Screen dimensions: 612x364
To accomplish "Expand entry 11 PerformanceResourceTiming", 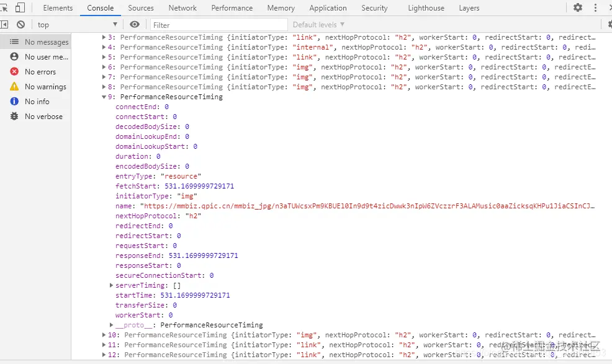I will (x=104, y=345).
